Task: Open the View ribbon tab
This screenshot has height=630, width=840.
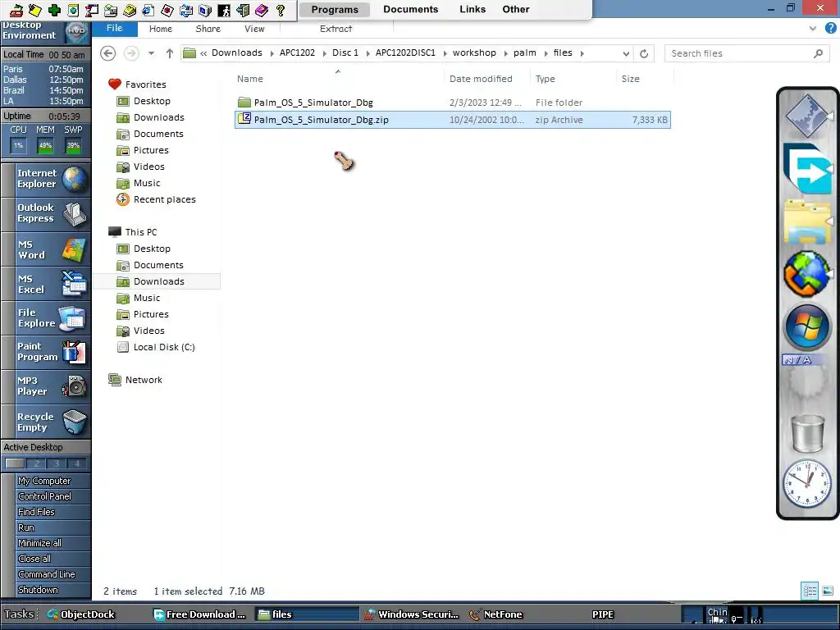Action: pyautogui.click(x=254, y=29)
